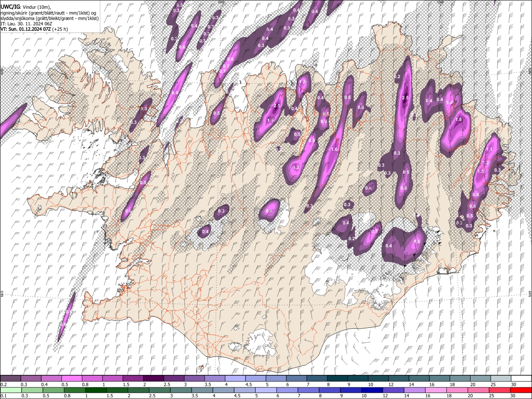
Task: Select the bright pink 0.5 snow legend swatch
Action: click(72, 379)
